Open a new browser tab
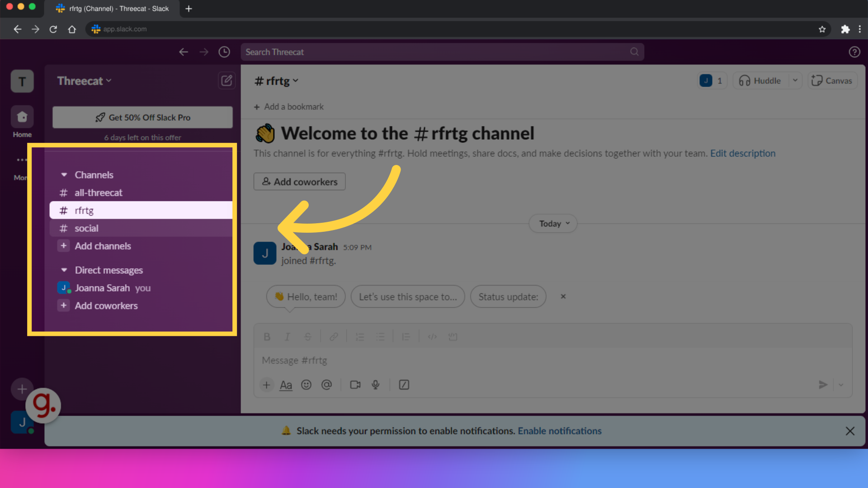The image size is (868, 488). point(189,9)
